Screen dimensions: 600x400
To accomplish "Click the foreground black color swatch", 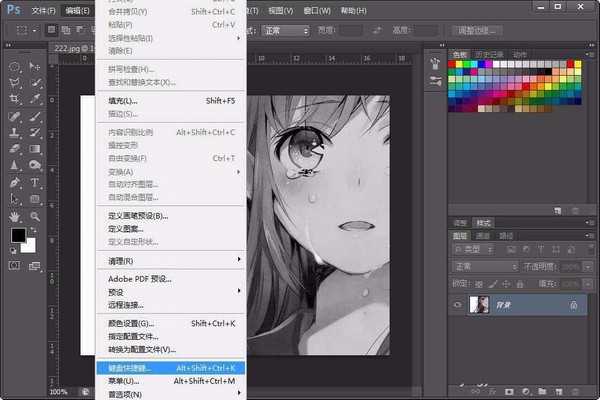I will point(19,236).
